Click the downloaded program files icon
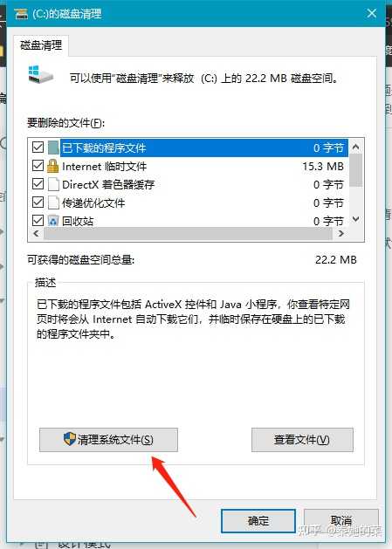The width and height of the screenshot is (392, 549). pos(53,148)
